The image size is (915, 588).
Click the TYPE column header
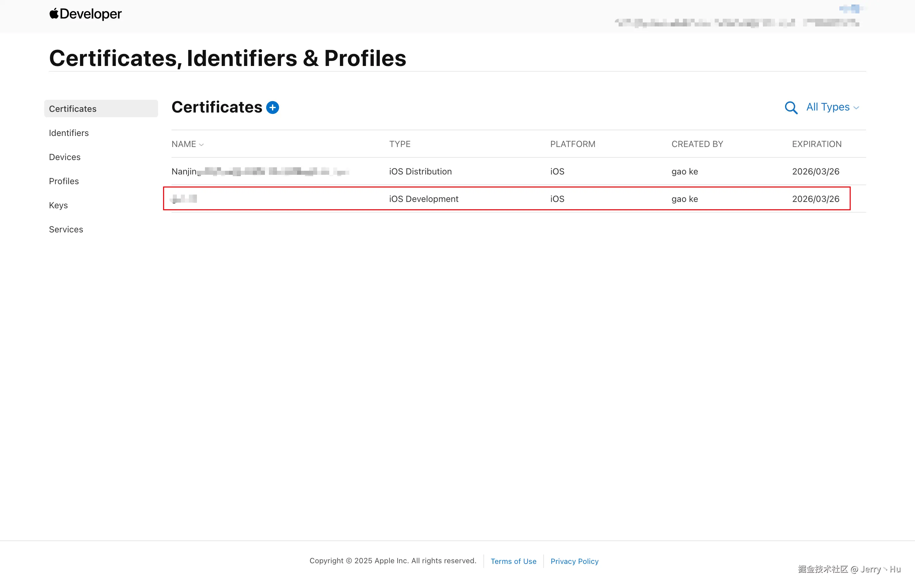[400, 144]
